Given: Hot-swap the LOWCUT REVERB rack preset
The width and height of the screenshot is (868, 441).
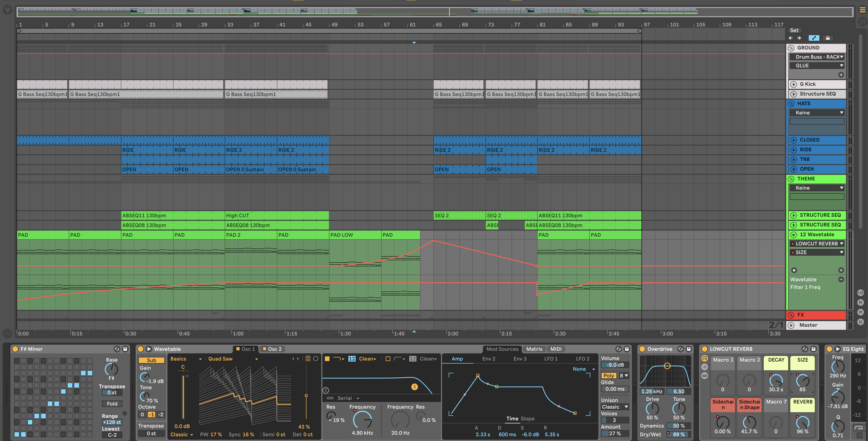Looking at the screenshot, I should click(805, 349).
